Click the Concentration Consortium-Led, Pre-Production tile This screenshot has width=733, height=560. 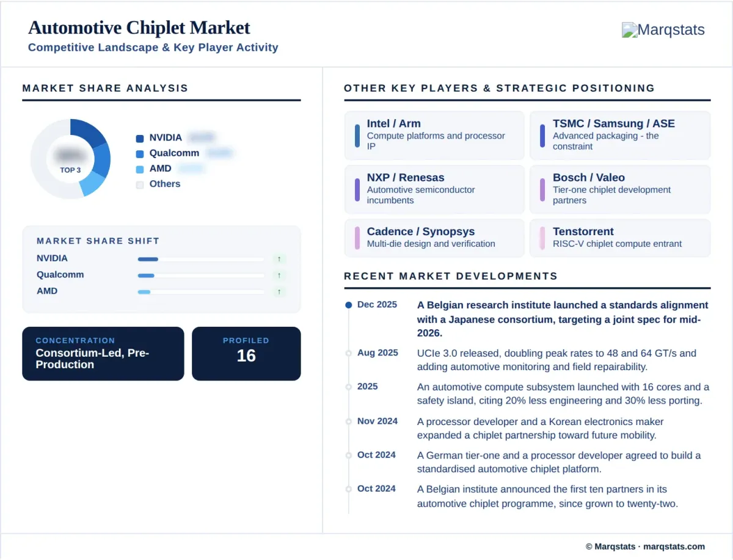coord(103,354)
